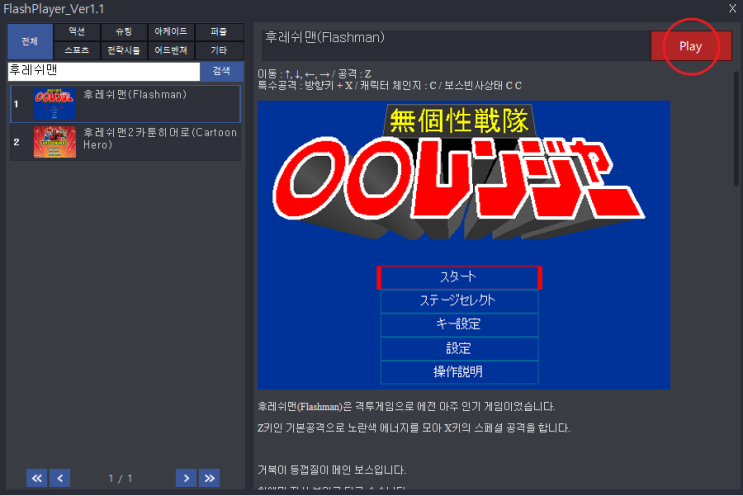Click the description line starting Z키인 기본공격
The width and height of the screenshot is (743, 496).
[414, 428]
